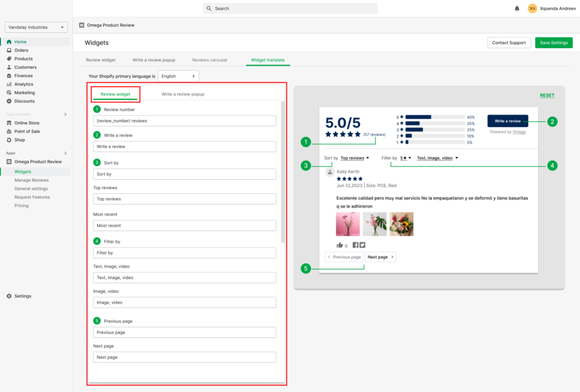Click the Previous page pagination button
The width and height of the screenshot is (580, 392).
point(344,257)
